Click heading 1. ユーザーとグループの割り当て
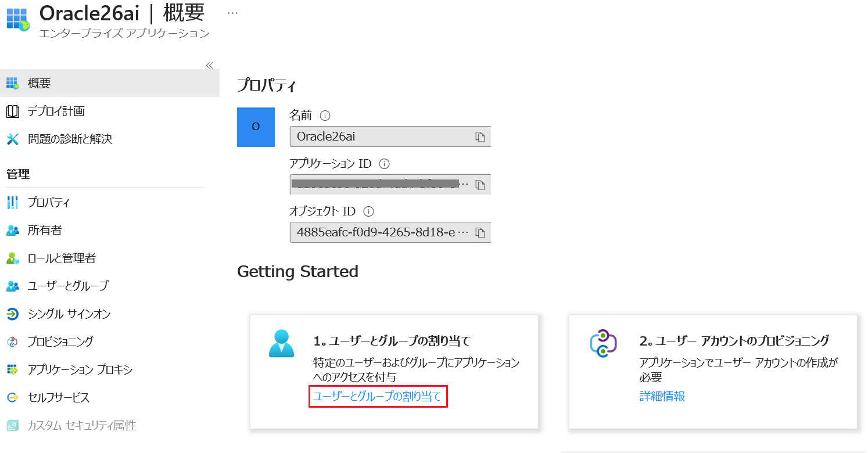 click(392, 340)
